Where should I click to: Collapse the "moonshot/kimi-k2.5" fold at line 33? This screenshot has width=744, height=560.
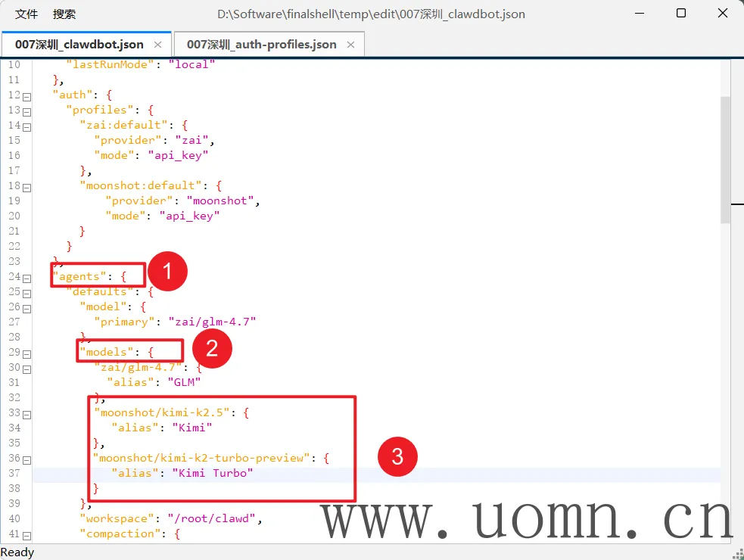27,414
